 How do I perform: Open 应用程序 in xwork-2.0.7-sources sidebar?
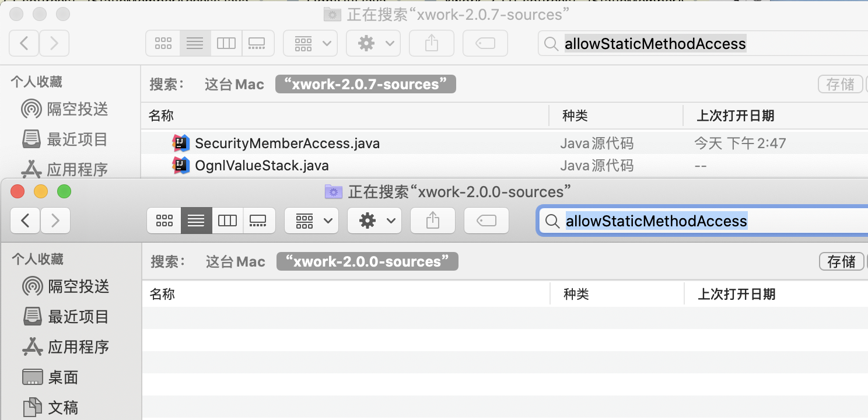click(x=64, y=170)
